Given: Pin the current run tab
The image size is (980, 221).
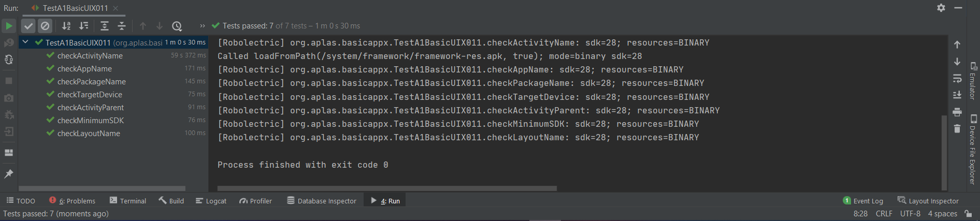Looking at the screenshot, I should [9, 174].
